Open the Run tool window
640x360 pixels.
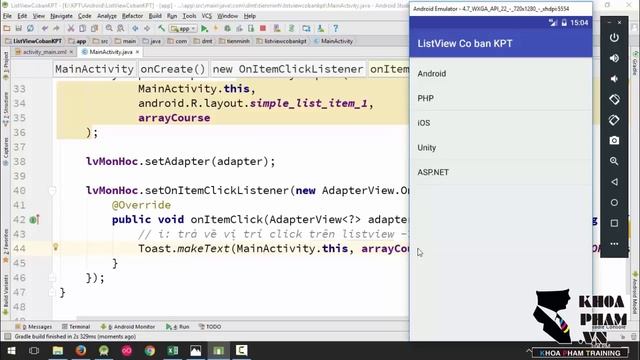(178, 327)
